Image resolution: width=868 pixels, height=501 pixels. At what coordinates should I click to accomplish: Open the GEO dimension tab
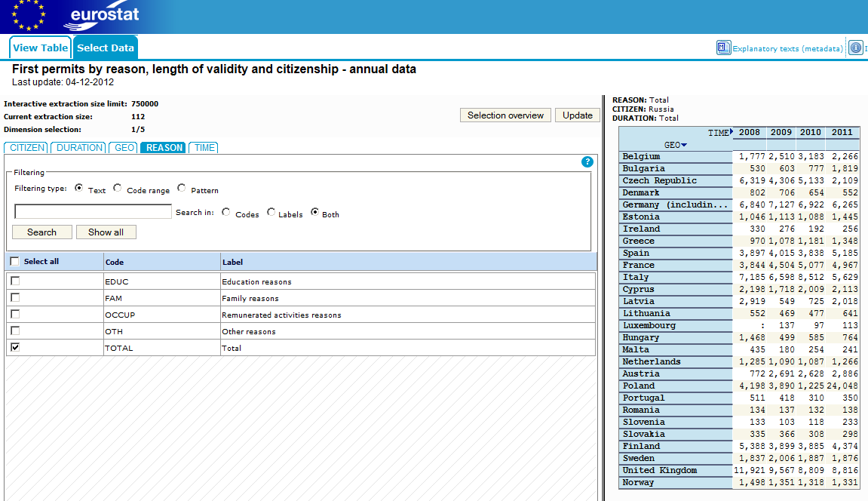(124, 148)
